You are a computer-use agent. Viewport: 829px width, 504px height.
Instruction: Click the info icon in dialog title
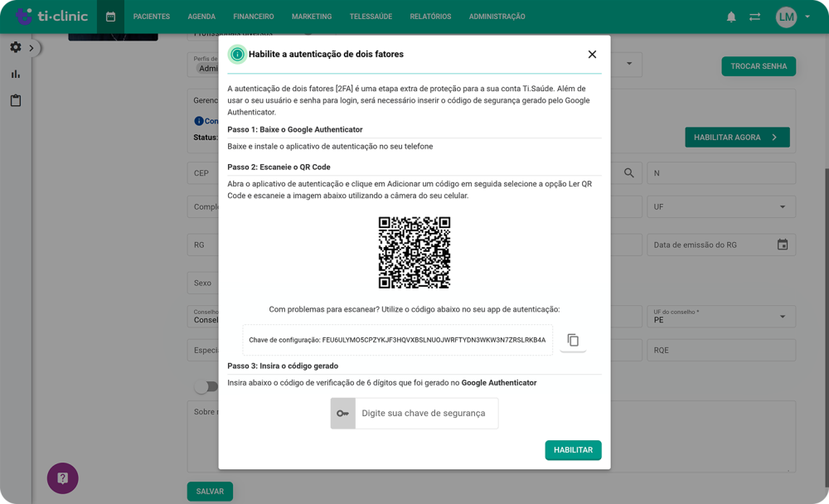tap(237, 54)
